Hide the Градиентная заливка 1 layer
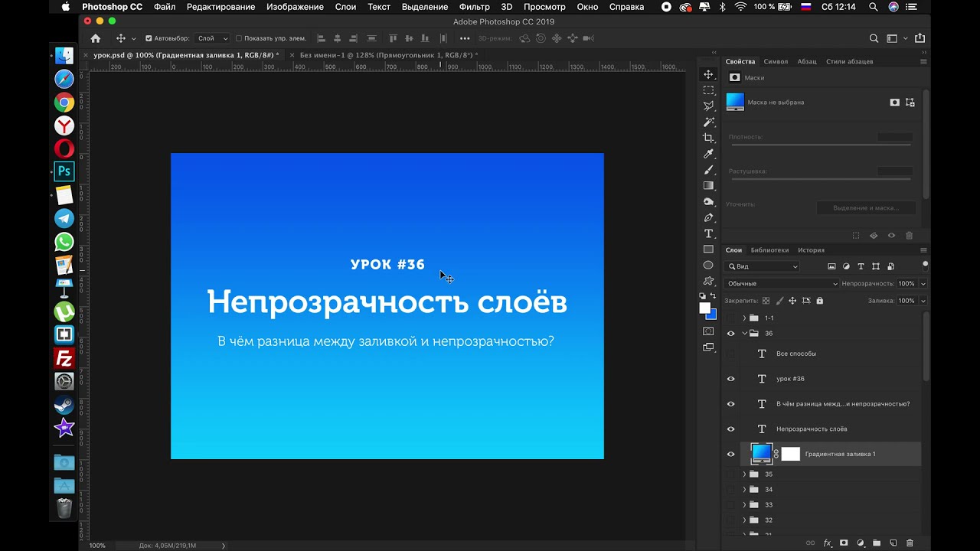This screenshot has height=551, width=980. pos(730,454)
